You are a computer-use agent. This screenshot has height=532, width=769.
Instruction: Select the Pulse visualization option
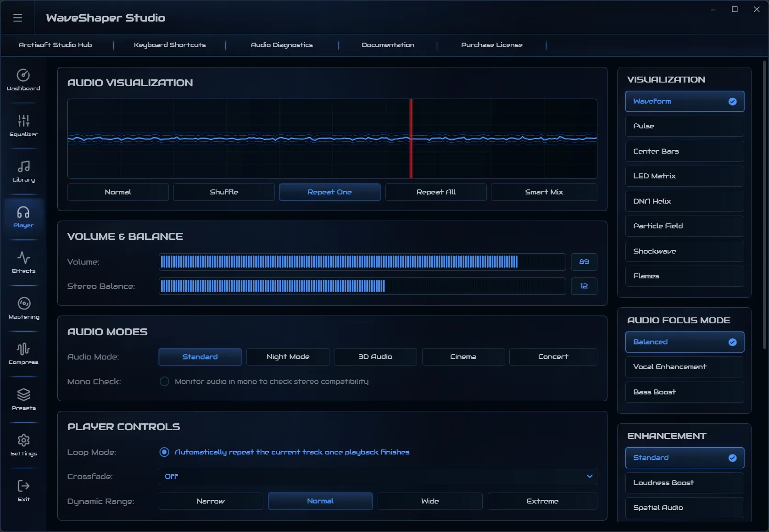tap(685, 126)
